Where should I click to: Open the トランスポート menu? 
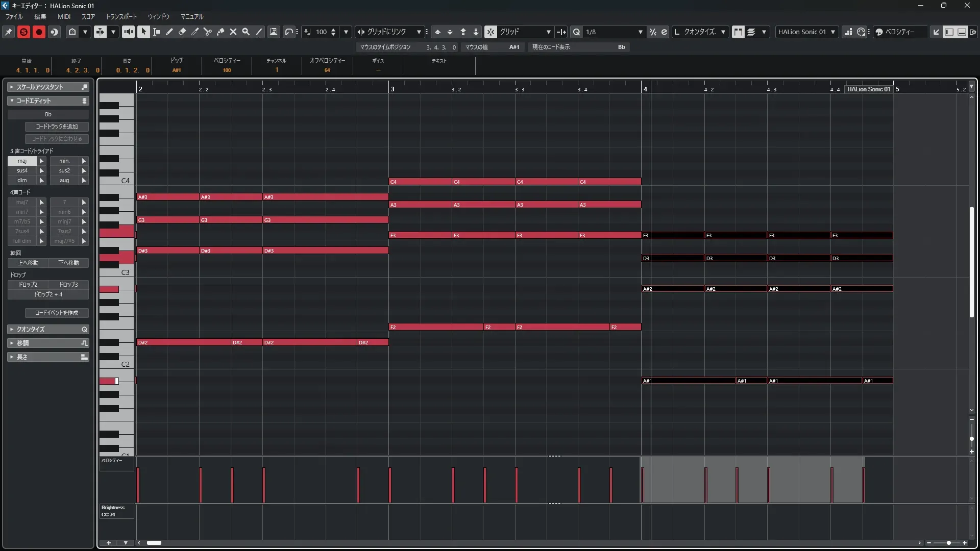pyautogui.click(x=121, y=16)
